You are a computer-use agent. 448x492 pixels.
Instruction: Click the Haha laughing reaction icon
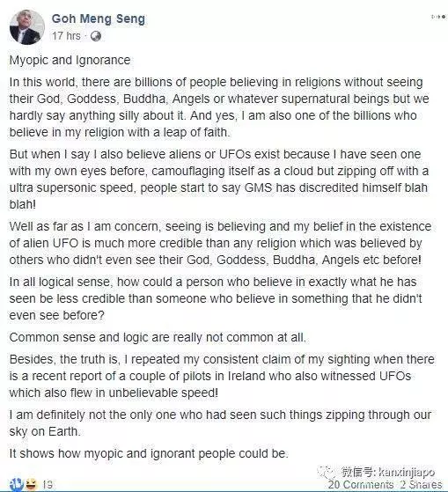(x=31, y=484)
